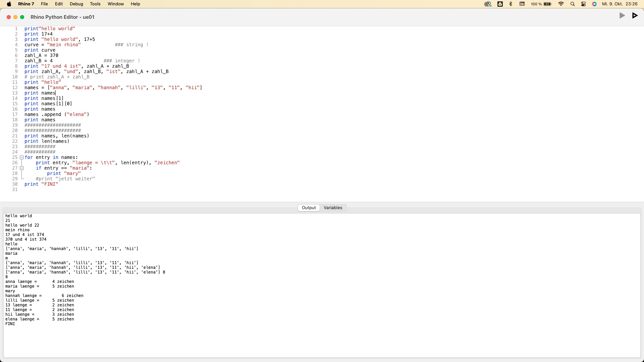The height and width of the screenshot is (362, 644).
Task: Open the Adobe Creative Cloud menu bar icon
Action: 488,4
